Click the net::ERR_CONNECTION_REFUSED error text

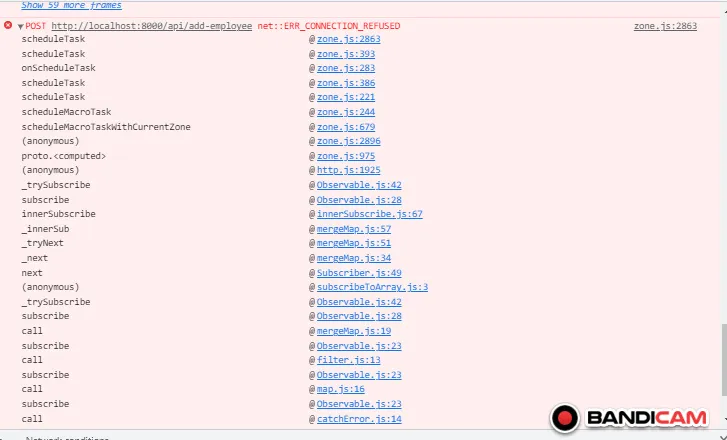coord(329,26)
